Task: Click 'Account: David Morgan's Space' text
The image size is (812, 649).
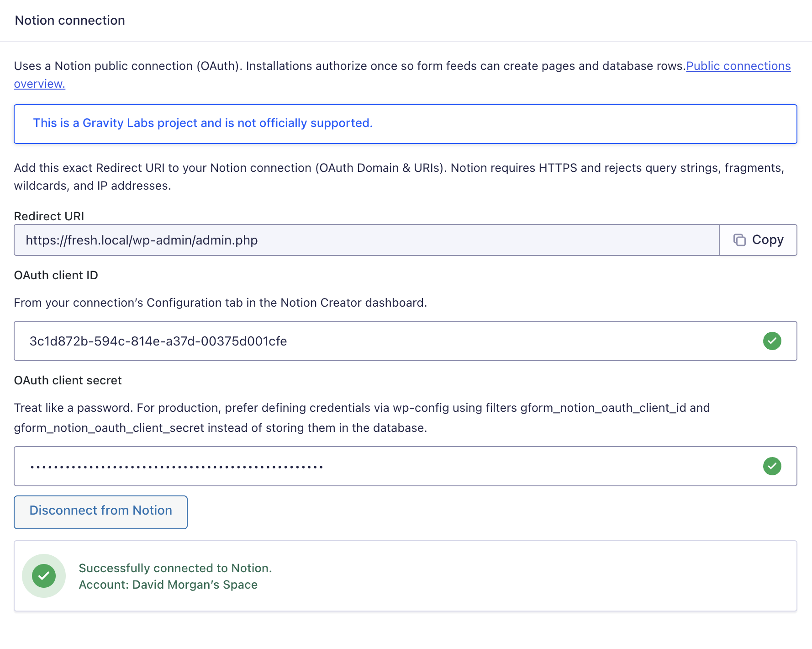Action: tap(168, 585)
